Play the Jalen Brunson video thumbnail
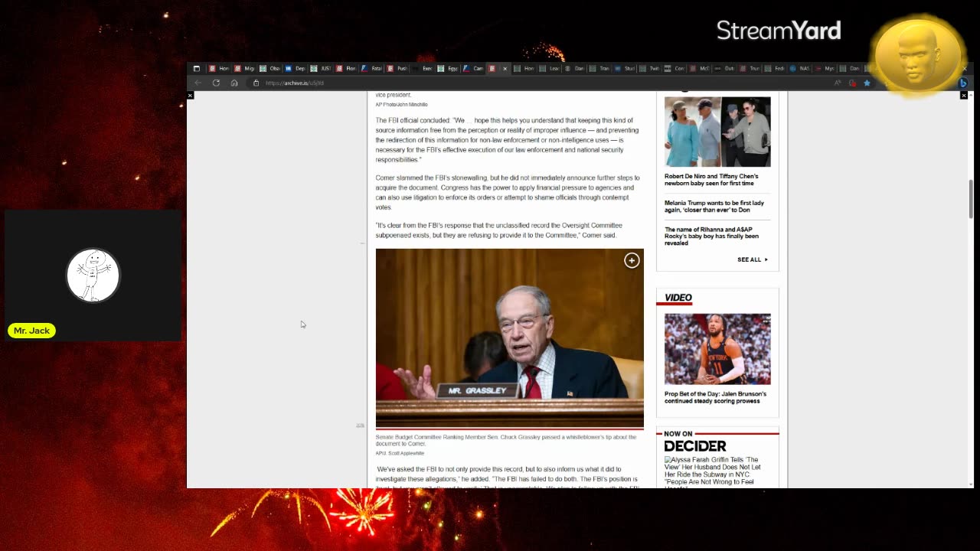This screenshot has height=551, width=980. (x=717, y=349)
